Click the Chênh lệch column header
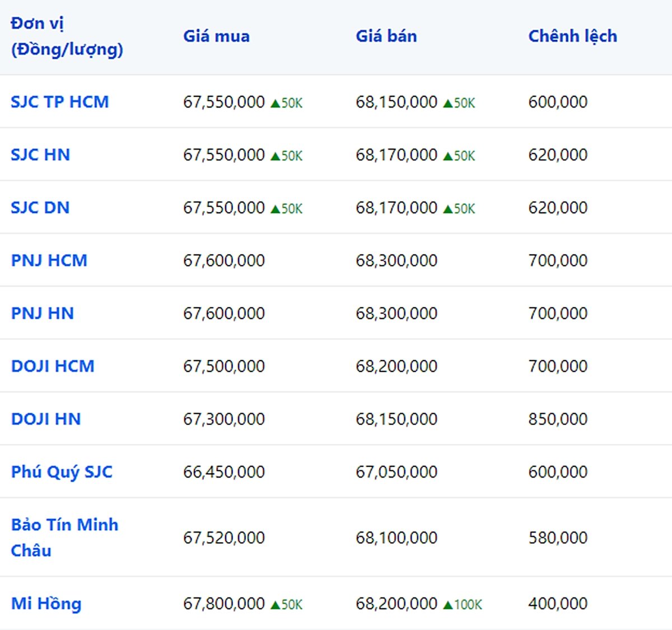 coord(572,36)
